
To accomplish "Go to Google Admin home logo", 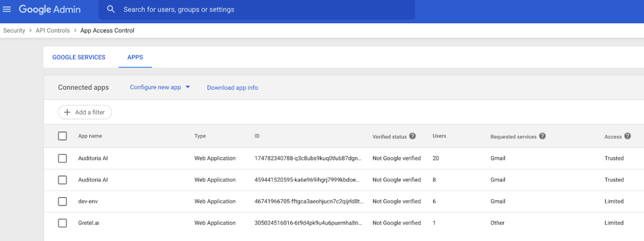I will click(x=50, y=9).
